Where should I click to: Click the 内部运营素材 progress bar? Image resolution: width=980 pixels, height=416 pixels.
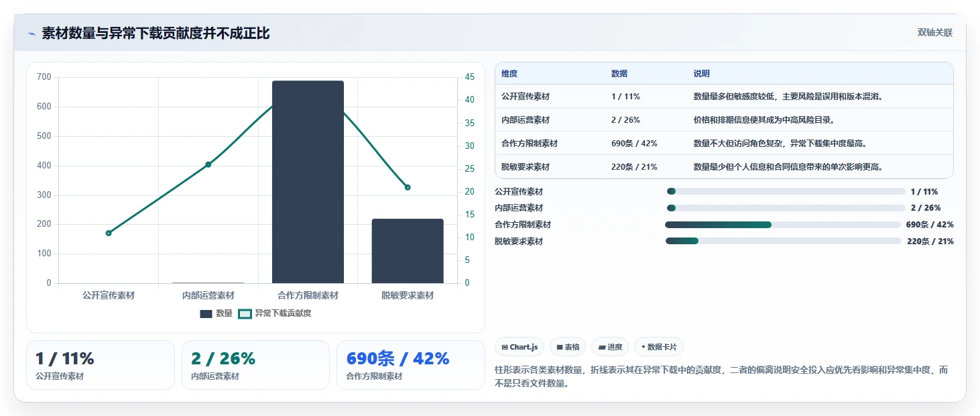coord(786,208)
